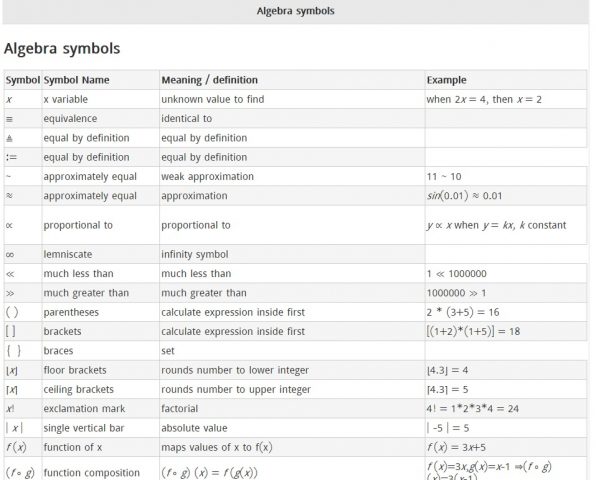This screenshot has width=596, height=480.
Task: Click the 'floor brackets' symbol name
Action: 75,370
